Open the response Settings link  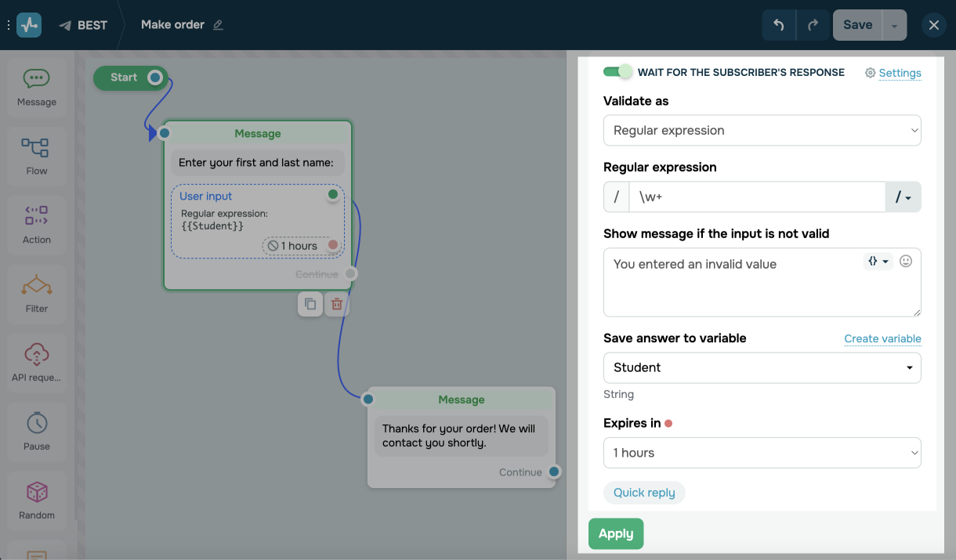coord(893,73)
